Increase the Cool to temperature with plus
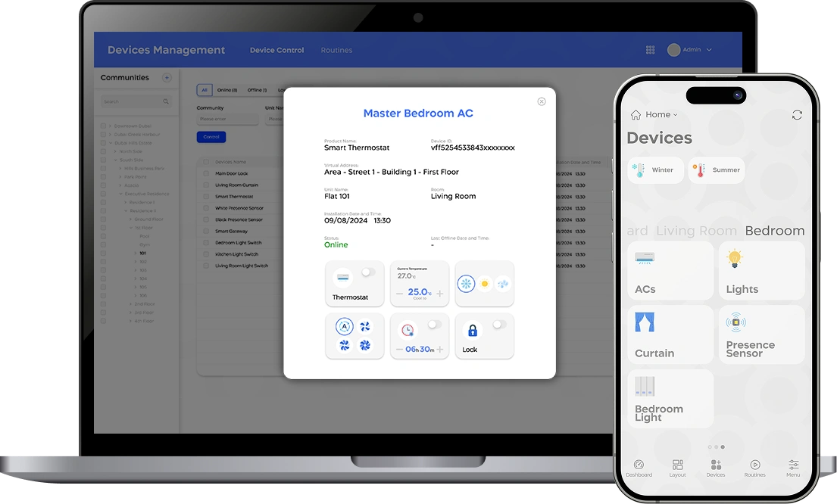The image size is (837, 504). point(439,294)
